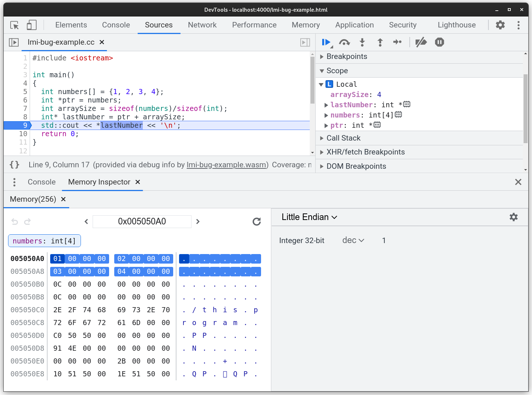The width and height of the screenshot is (532, 395).
Task: Open the lmi-bug-example.wasm link
Action: (227, 165)
